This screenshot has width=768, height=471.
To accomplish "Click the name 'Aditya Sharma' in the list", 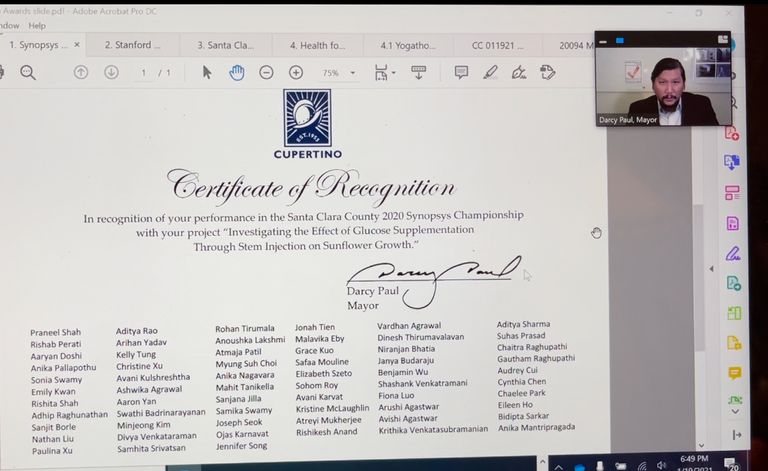I will pos(523,324).
